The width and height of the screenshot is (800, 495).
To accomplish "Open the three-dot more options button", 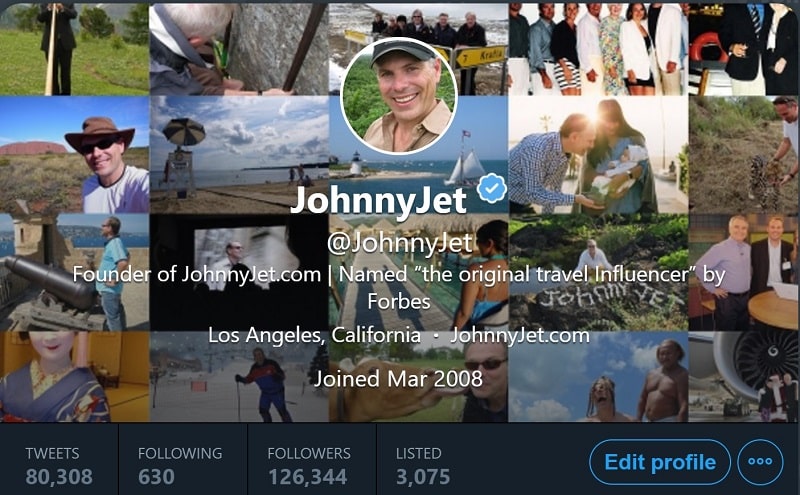I will click(760, 462).
